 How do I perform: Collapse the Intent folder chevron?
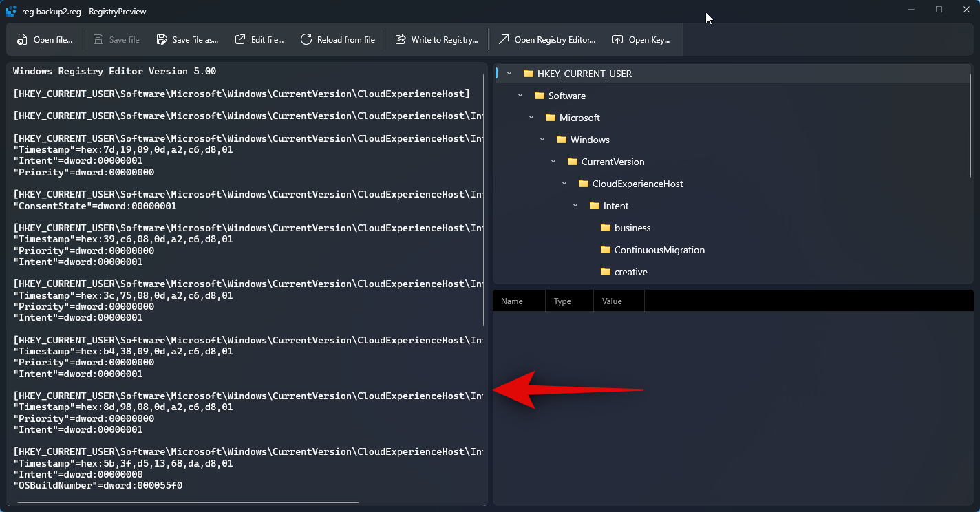[575, 206]
